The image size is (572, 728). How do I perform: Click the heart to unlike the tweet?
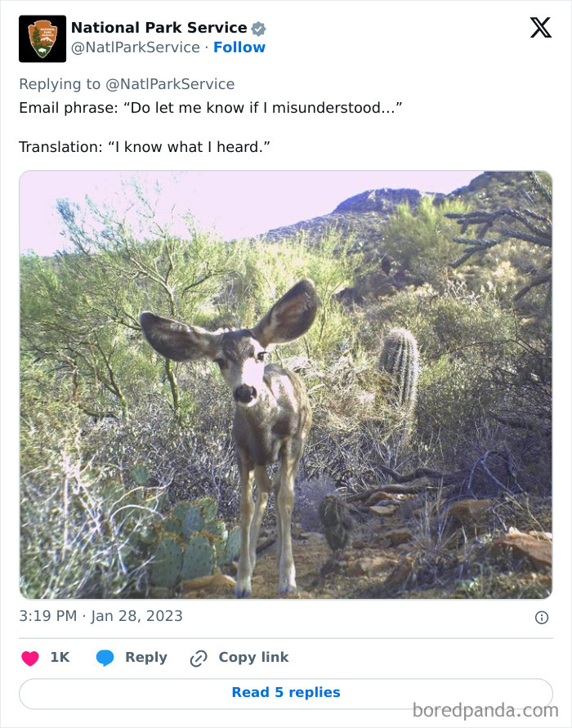tap(29, 657)
